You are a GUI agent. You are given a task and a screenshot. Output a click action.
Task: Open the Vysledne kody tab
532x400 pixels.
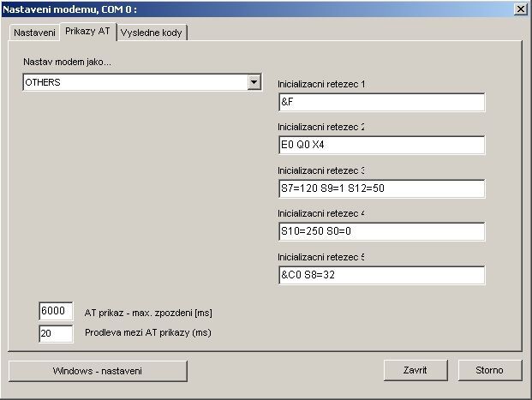(x=152, y=33)
